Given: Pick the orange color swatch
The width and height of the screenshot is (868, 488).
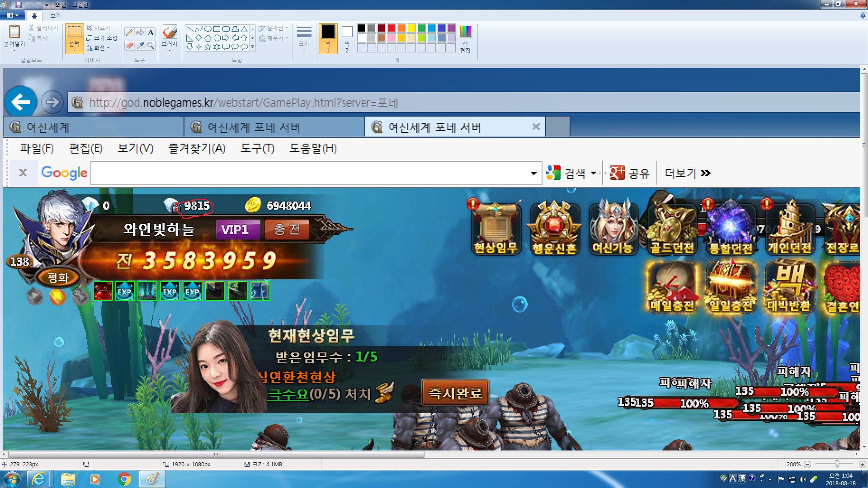Looking at the screenshot, I should (401, 28).
